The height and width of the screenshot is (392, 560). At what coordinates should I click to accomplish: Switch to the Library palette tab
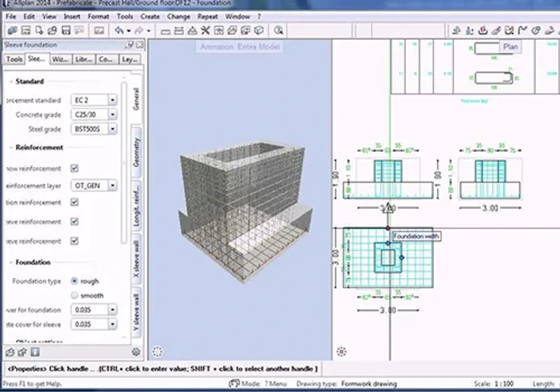(83, 59)
